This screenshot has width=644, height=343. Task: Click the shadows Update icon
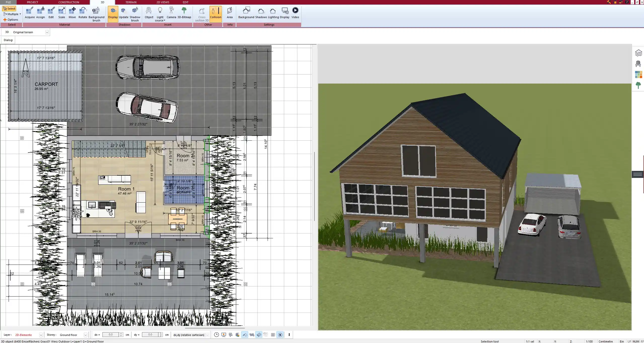click(124, 13)
